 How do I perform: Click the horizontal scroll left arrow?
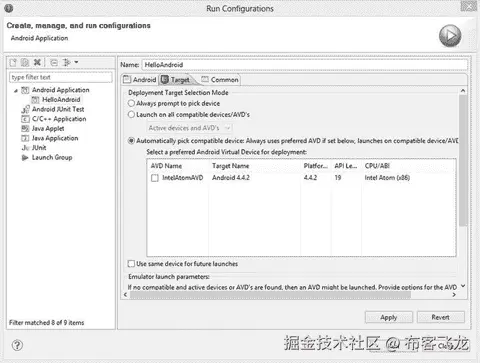click(x=125, y=295)
